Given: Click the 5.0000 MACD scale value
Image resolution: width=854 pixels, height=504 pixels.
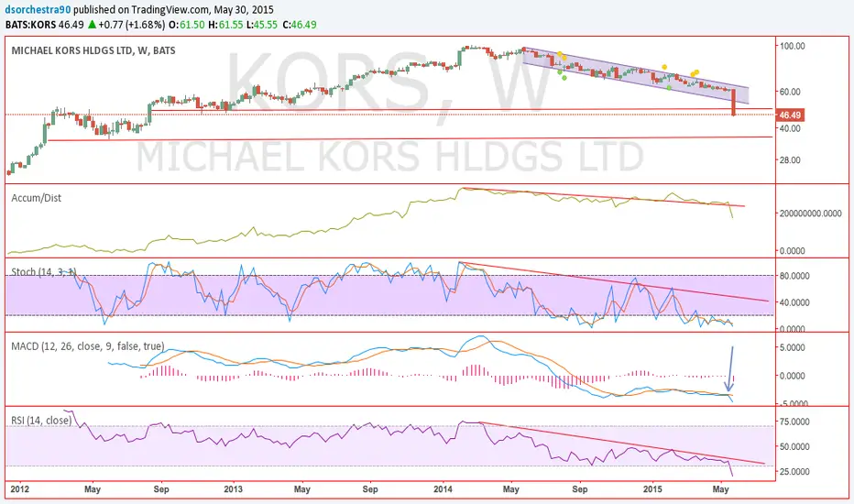Looking at the screenshot, I should point(793,347).
